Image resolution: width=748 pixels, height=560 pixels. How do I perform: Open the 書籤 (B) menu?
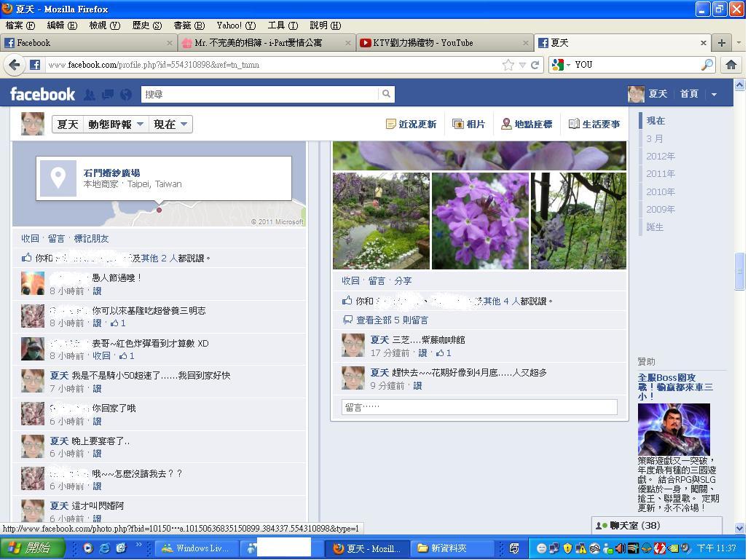click(189, 25)
